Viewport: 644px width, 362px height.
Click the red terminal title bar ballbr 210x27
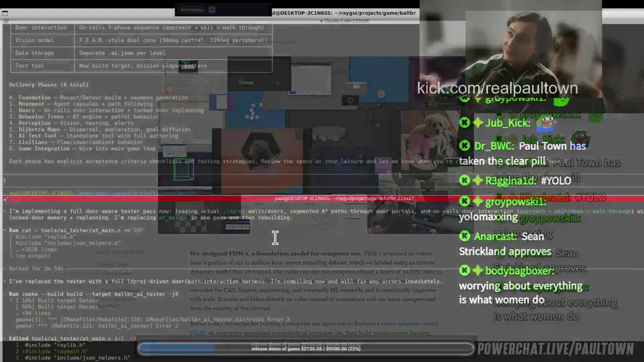(322, 199)
